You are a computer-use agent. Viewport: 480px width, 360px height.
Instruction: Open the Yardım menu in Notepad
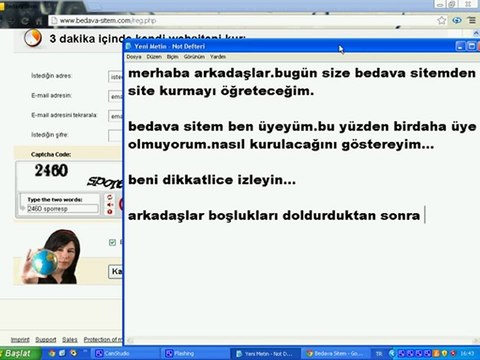(218, 57)
